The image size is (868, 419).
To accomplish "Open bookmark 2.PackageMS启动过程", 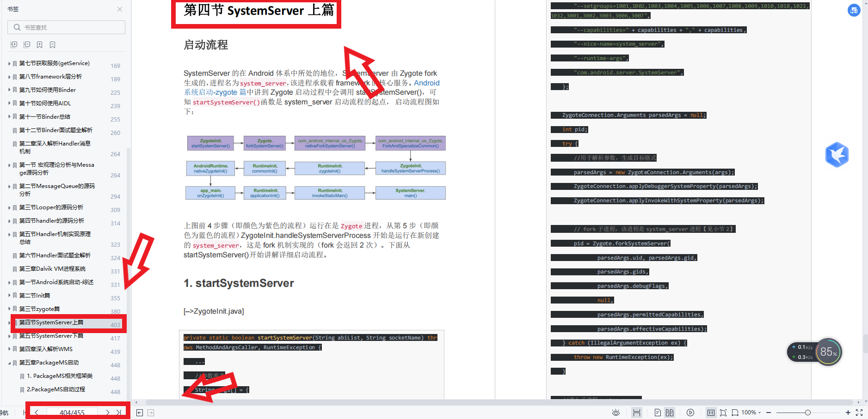I will tap(56, 389).
